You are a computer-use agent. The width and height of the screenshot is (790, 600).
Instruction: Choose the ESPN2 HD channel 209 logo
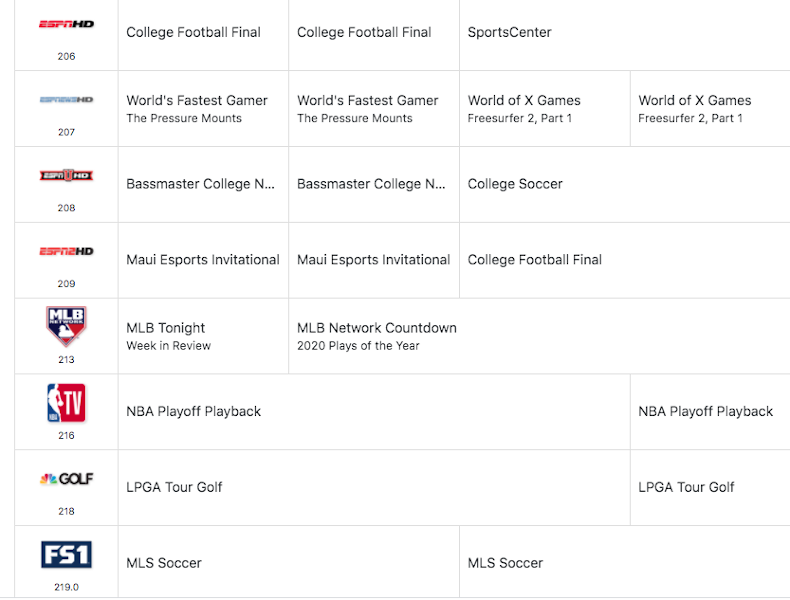point(66,252)
